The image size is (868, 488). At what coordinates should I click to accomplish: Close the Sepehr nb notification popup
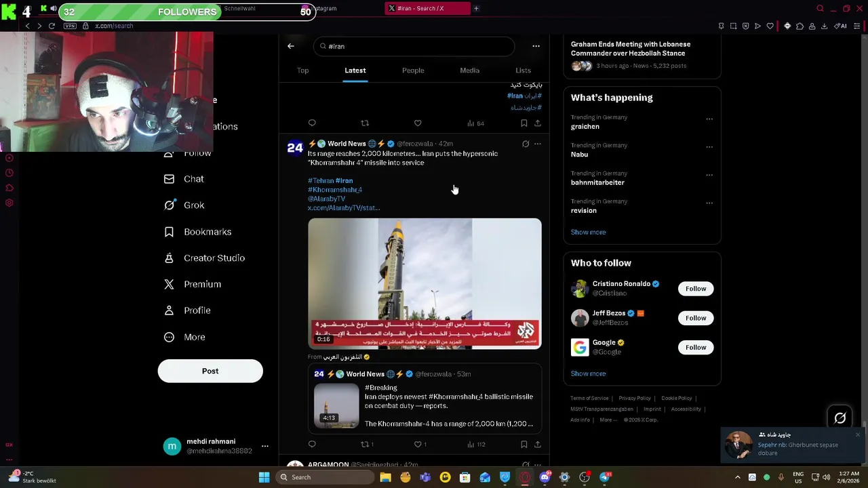tap(858, 434)
